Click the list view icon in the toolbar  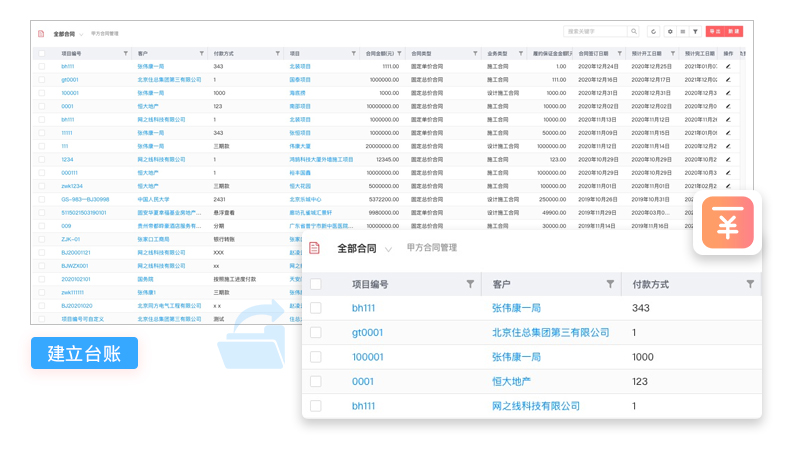tap(683, 32)
